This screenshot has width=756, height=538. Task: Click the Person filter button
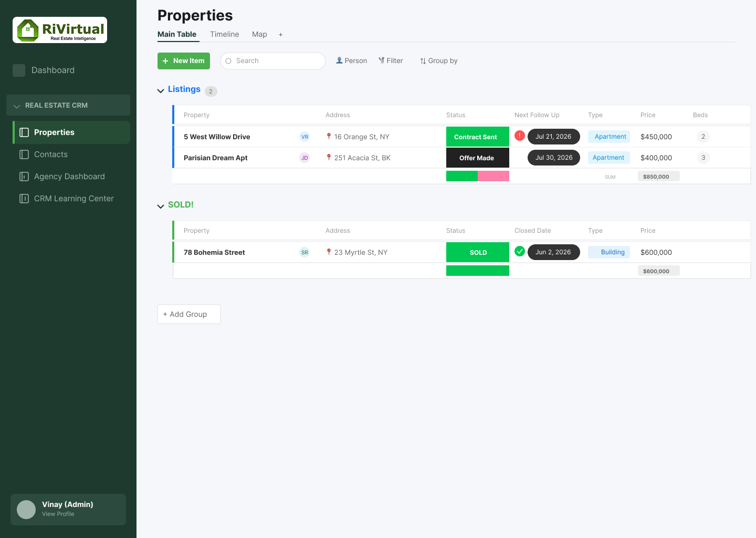(352, 61)
